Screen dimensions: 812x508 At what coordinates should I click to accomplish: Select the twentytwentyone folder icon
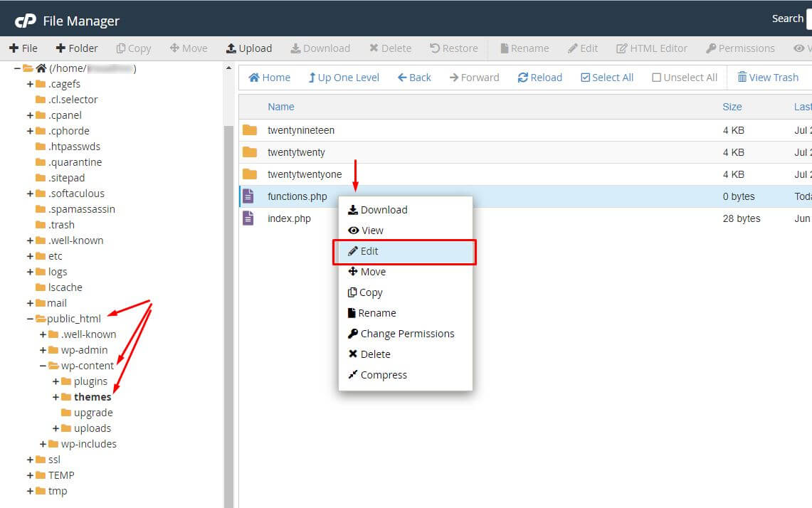tap(250, 174)
